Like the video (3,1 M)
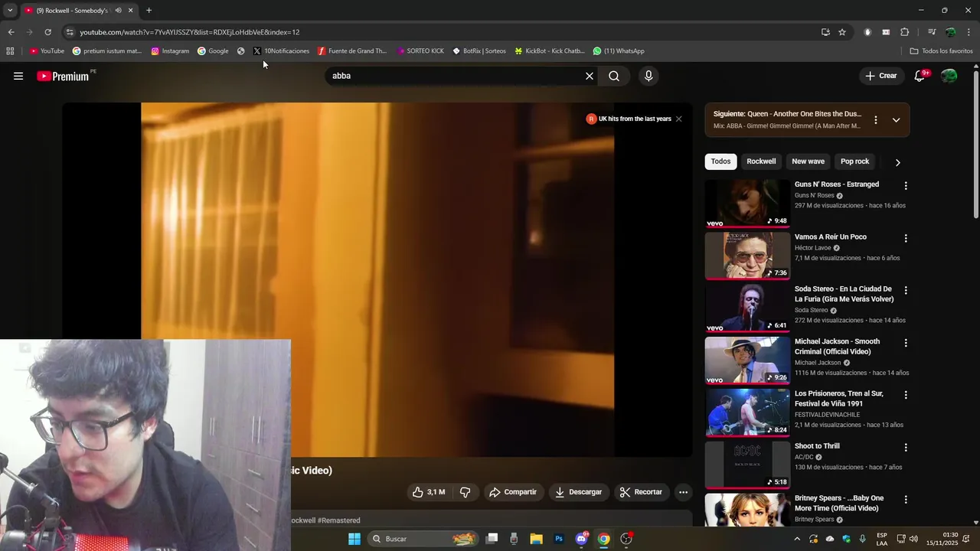Viewport: 980px width, 551px height. click(x=429, y=492)
